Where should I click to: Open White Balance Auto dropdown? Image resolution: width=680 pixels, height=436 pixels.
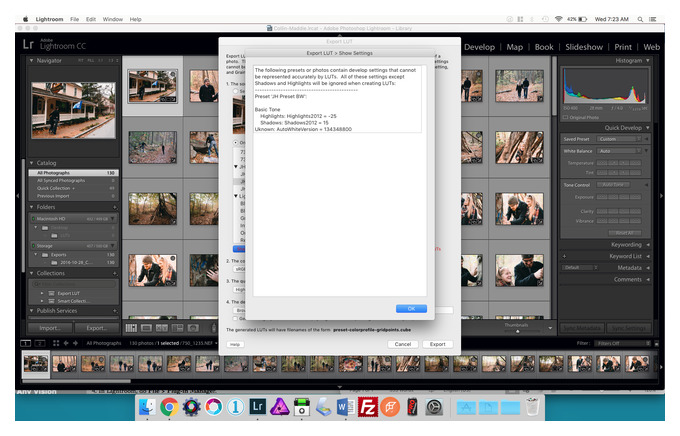[619, 151]
